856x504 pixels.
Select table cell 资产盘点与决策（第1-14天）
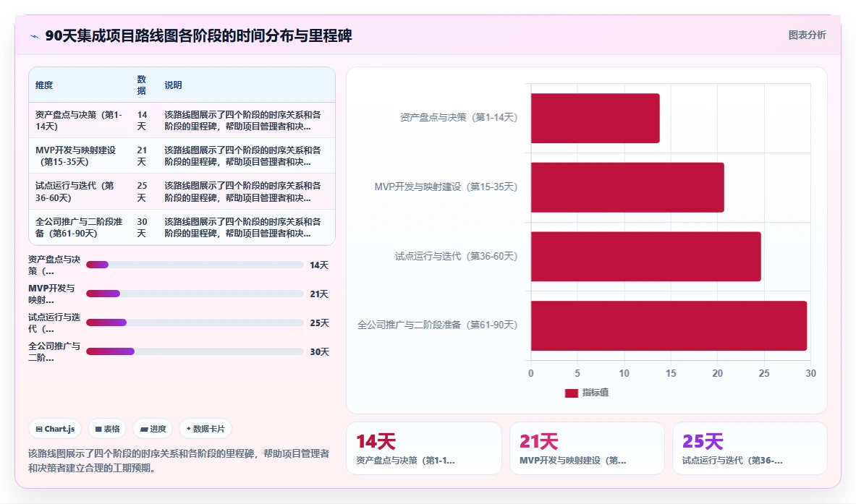[79, 121]
